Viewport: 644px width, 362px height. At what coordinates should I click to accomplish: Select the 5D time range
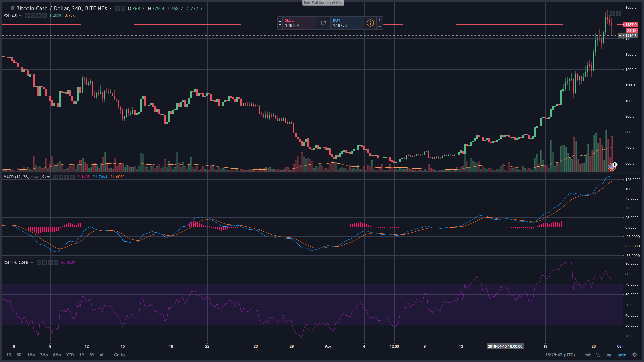click(x=19, y=355)
